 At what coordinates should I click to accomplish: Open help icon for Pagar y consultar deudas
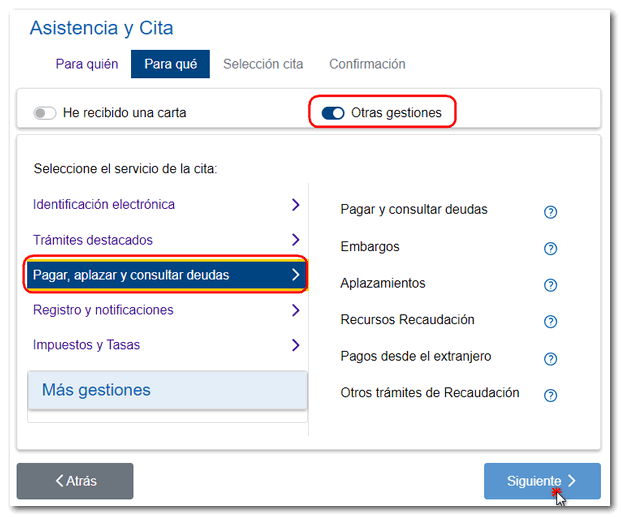tap(550, 212)
